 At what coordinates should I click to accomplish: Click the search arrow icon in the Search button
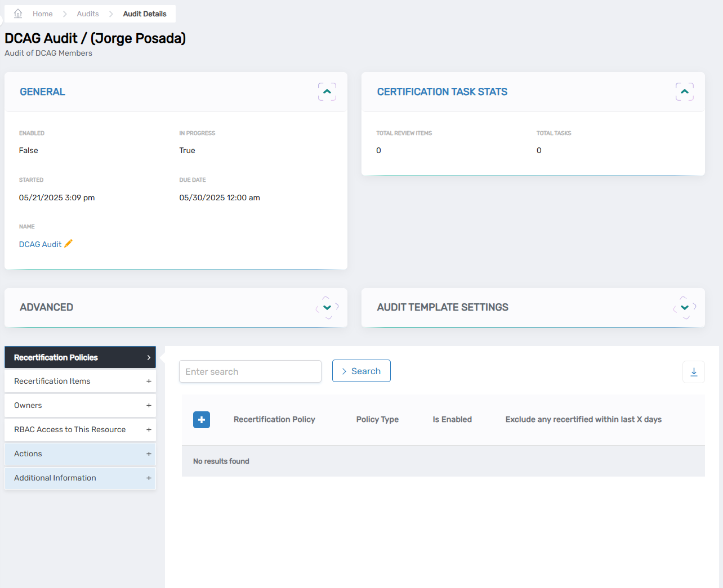point(344,371)
